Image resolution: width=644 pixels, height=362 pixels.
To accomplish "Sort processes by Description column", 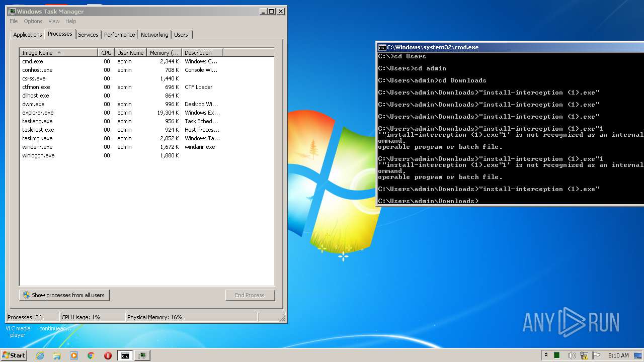I will pyautogui.click(x=202, y=53).
